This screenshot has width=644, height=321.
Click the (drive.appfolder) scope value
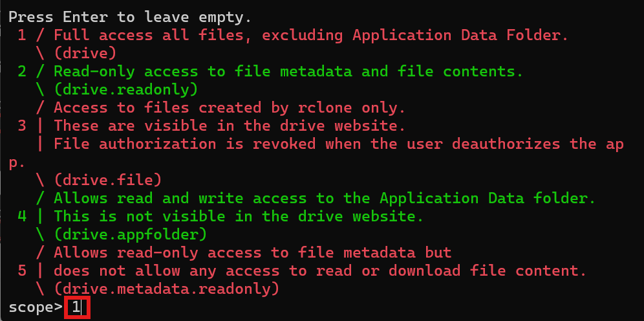[130, 234]
